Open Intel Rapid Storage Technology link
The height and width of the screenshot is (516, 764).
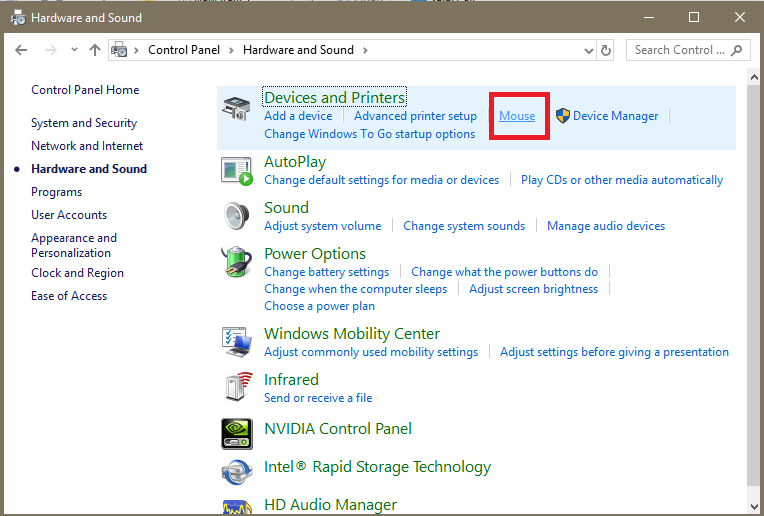[x=377, y=467]
